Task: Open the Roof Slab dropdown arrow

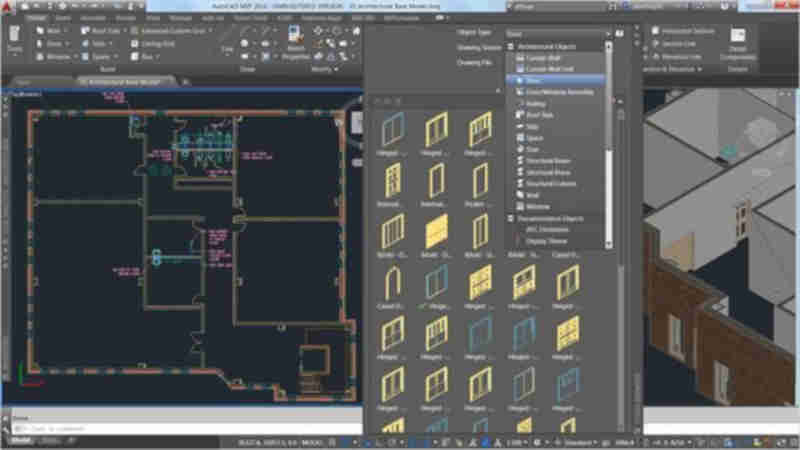Action: coord(125,31)
